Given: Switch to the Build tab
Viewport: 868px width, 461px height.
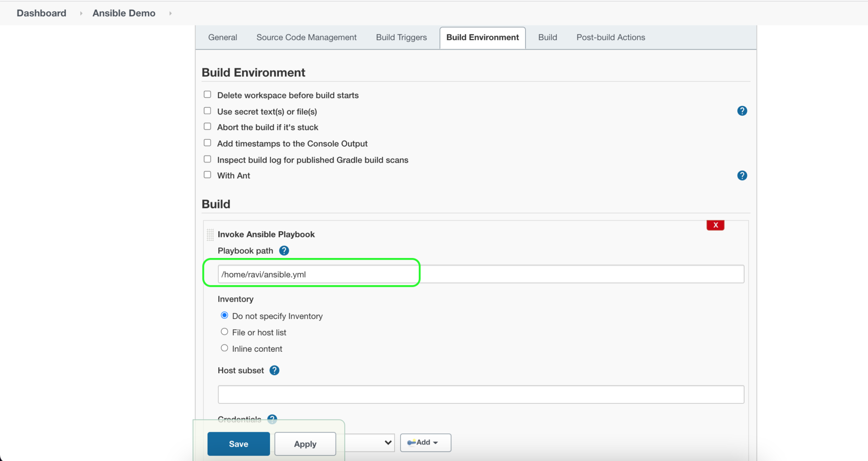Looking at the screenshot, I should 546,37.
